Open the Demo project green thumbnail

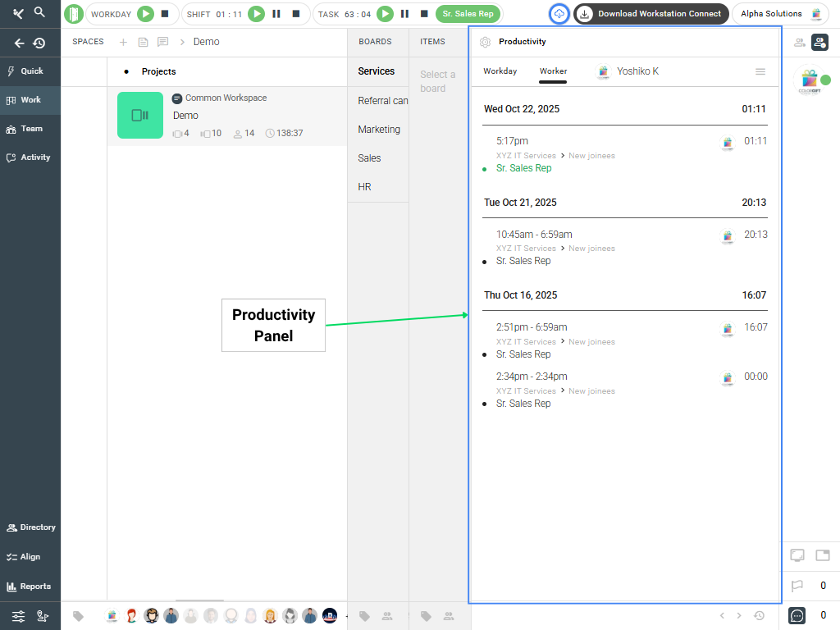coord(140,115)
